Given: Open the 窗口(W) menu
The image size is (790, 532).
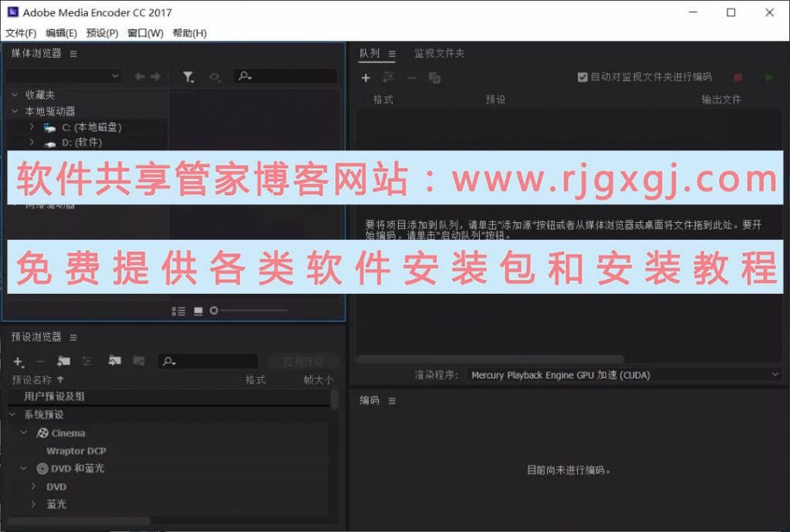Looking at the screenshot, I should click(x=145, y=33).
